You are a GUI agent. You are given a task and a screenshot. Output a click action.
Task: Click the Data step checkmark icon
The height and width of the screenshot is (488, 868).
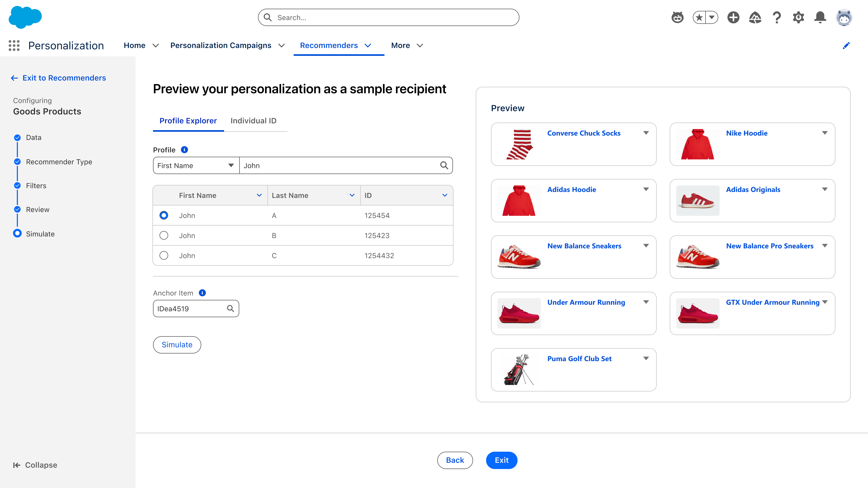click(x=17, y=137)
